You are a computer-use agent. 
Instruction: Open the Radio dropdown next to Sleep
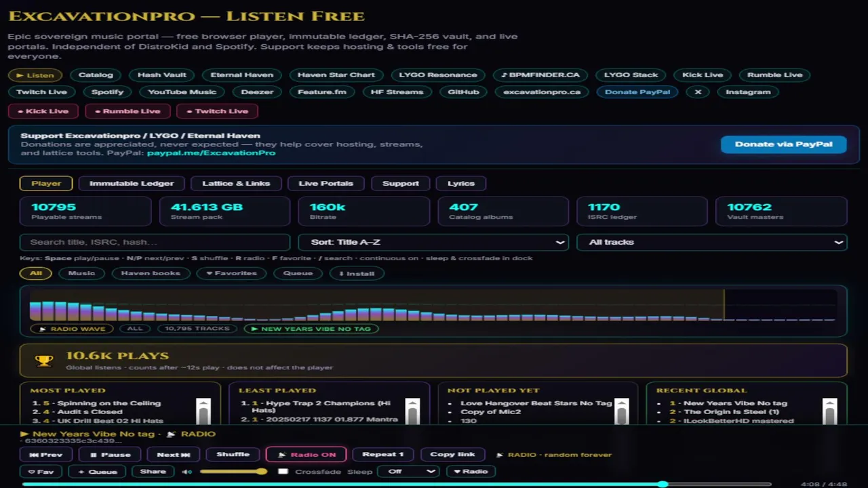[471, 472]
